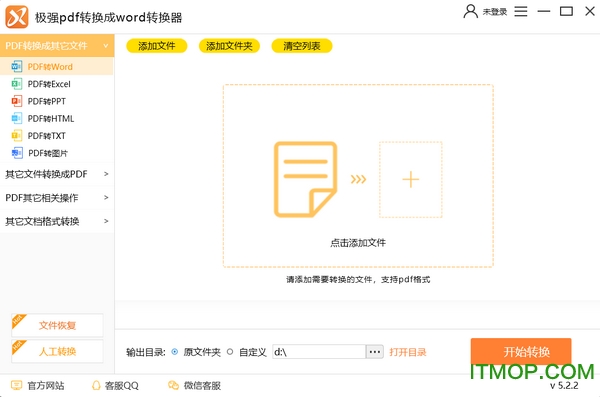Click the PDF转PPT red icon

click(16, 101)
